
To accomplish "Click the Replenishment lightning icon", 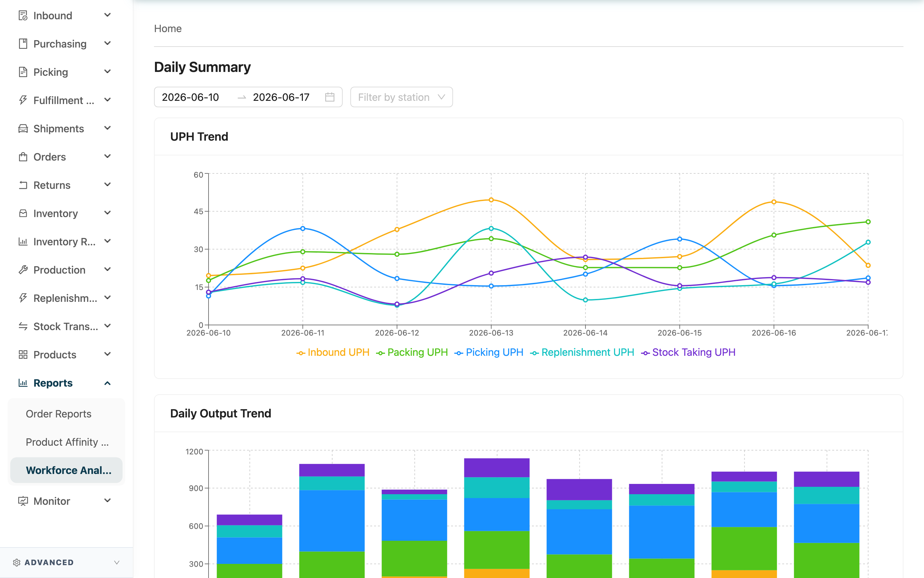I will coord(23,299).
